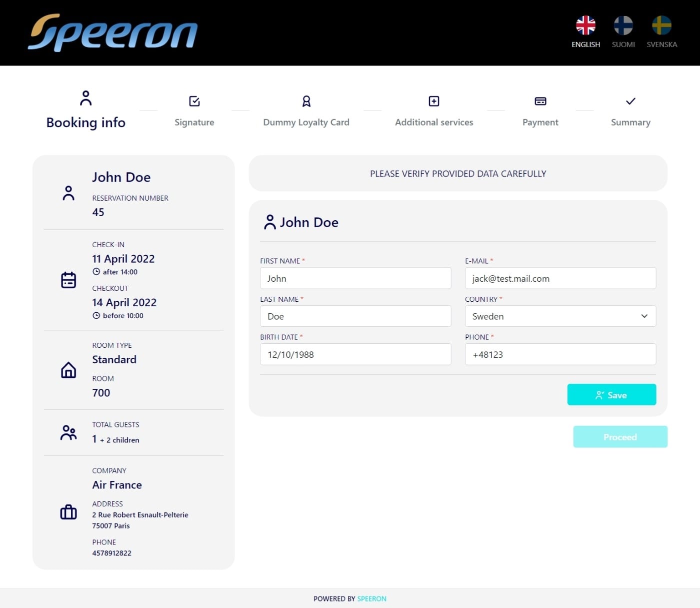Click the Total Guests icon

(x=68, y=432)
